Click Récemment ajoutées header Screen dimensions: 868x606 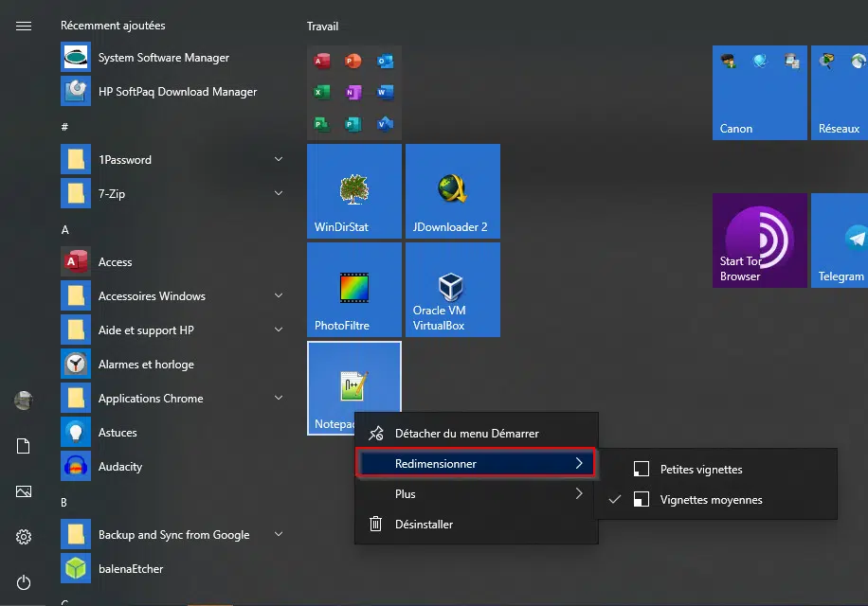pyautogui.click(x=113, y=26)
